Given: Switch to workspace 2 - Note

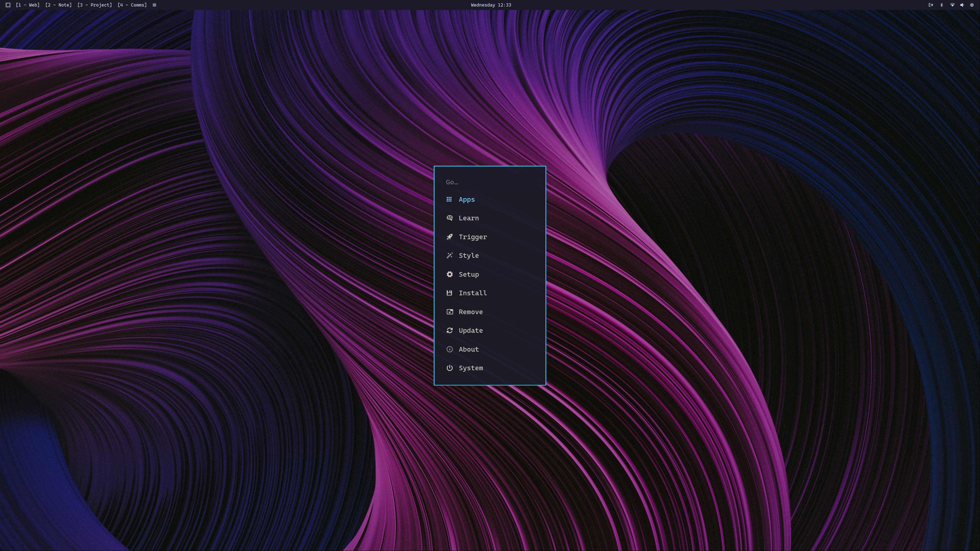Looking at the screenshot, I should [58, 5].
